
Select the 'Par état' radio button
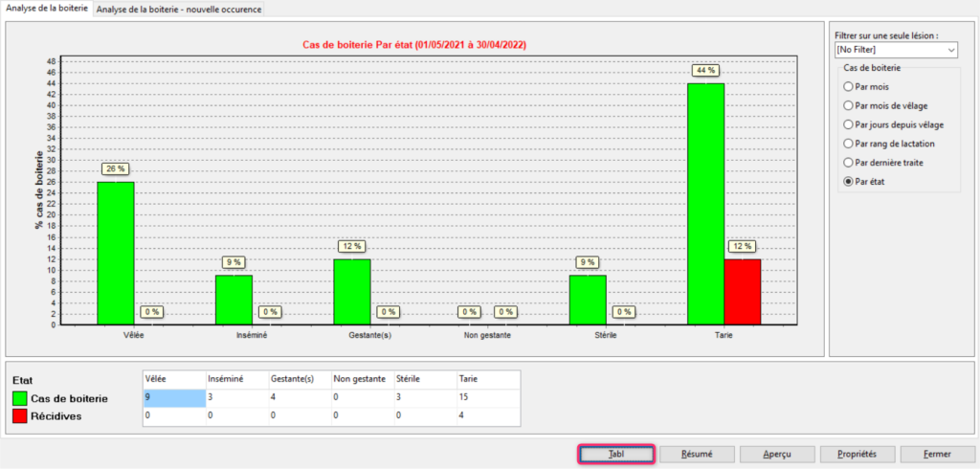[847, 182]
